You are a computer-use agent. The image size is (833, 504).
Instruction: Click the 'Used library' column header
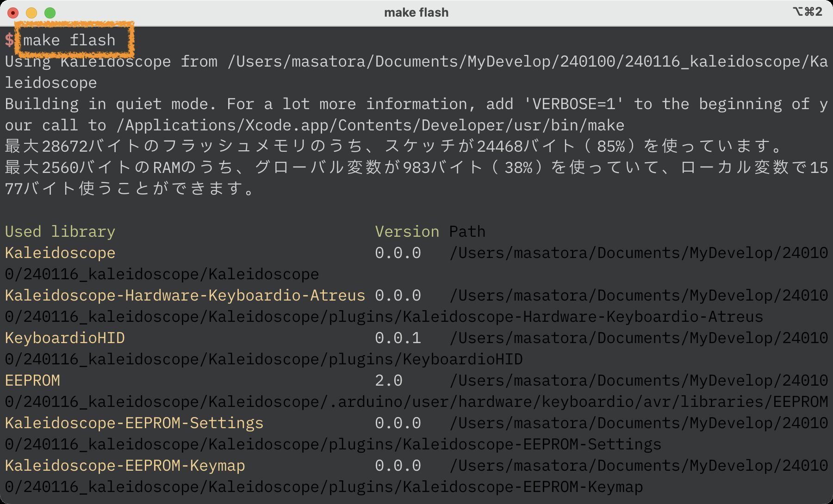pos(60,232)
